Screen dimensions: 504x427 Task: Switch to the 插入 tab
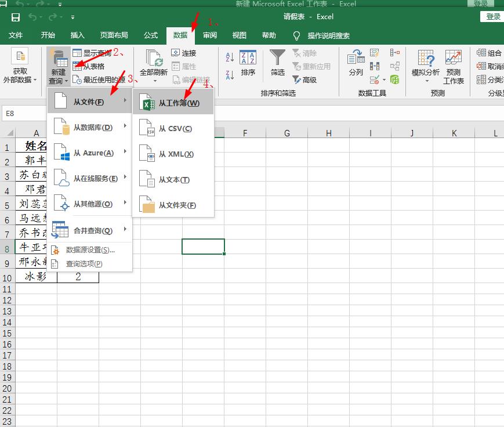pos(78,35)
